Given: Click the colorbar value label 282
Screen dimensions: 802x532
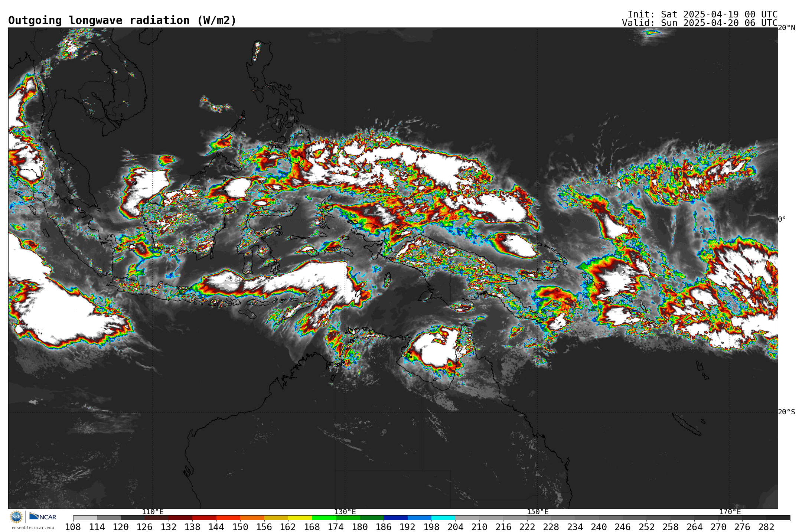Looking at the screenshot, I should point(766,527).
